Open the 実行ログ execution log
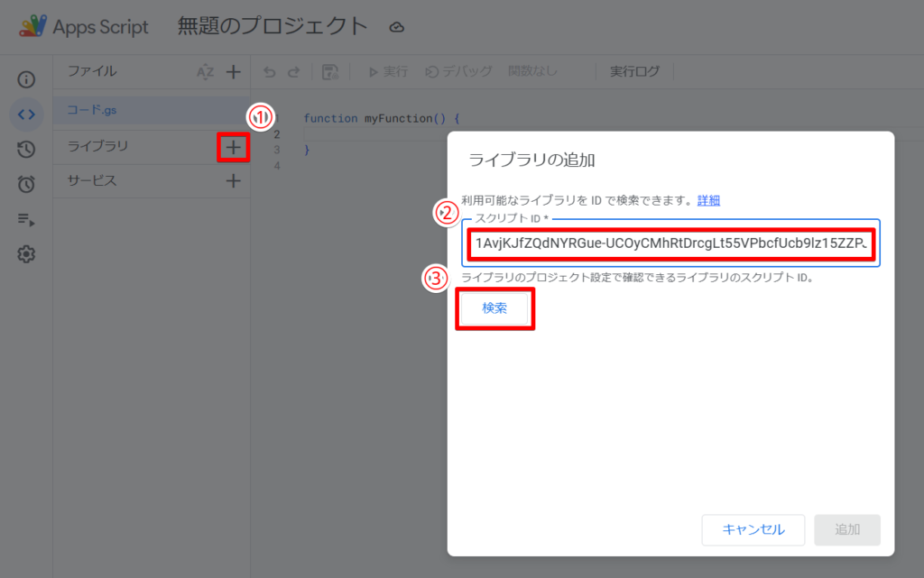 click(x=634, y=72)
